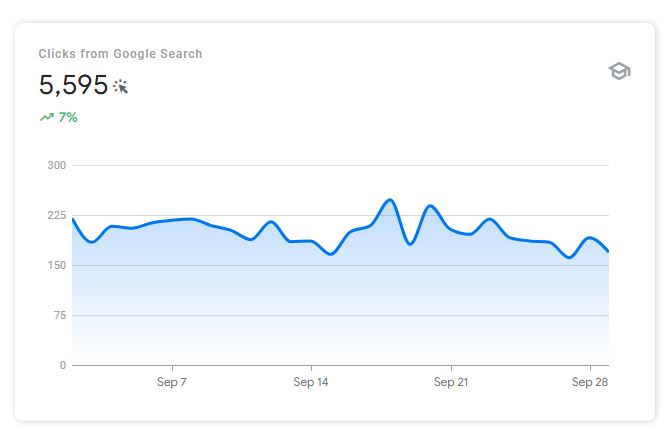Click the line's end point at far right
The height and width of the screenshot is (430, 664).
pyautogui.click(x=608, y=251)
